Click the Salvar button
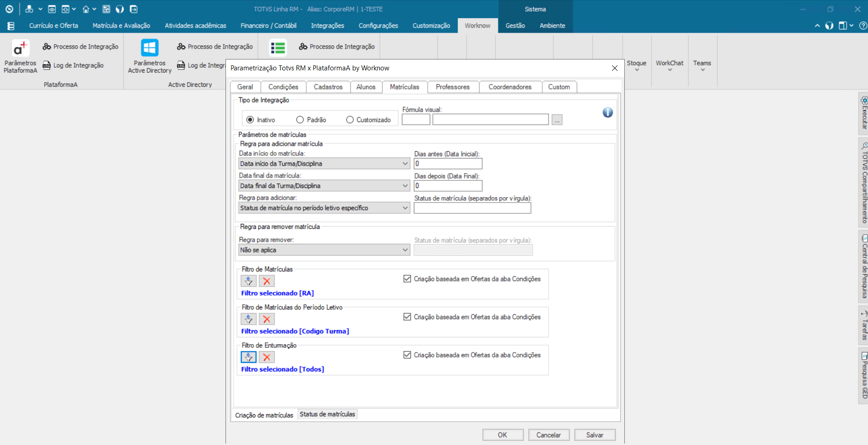Image resolution: width=868 pixels, height=445 pixels. [594, 435]
